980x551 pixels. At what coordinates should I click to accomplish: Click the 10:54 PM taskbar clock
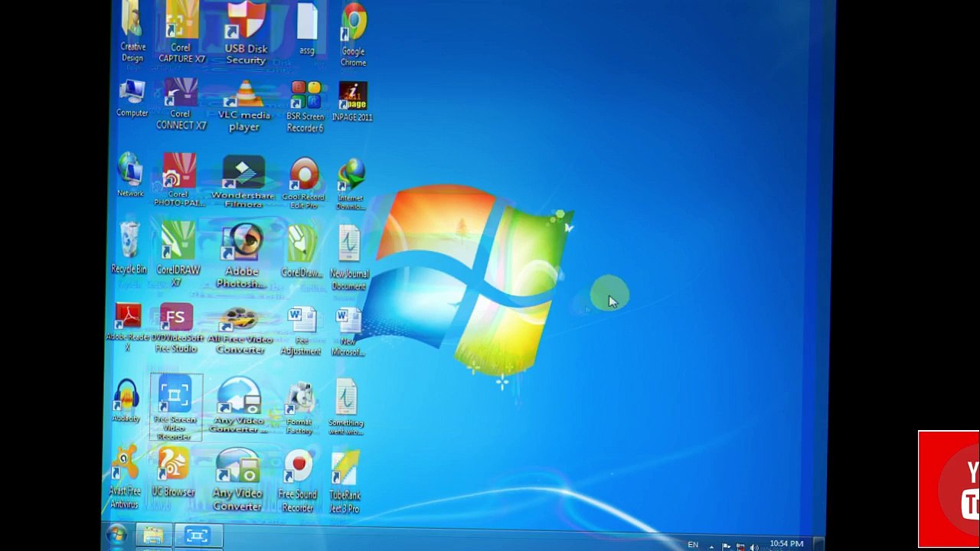786,544
